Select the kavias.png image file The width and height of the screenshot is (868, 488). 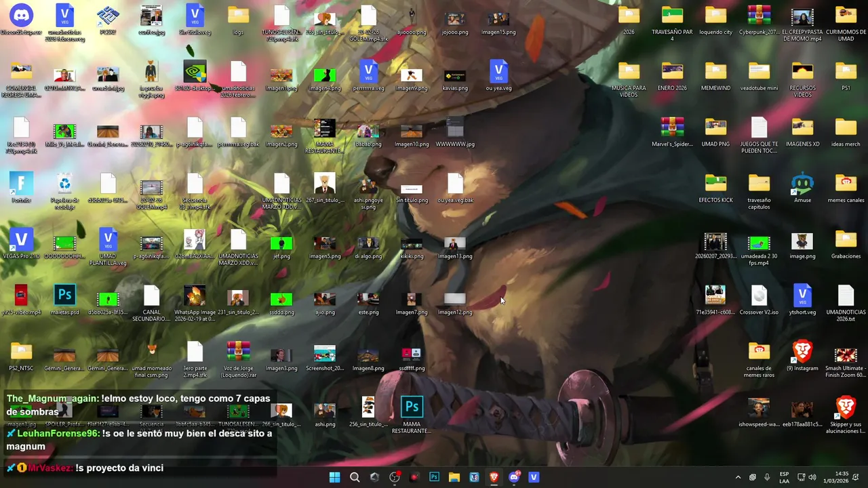click(x=455, y=75)
